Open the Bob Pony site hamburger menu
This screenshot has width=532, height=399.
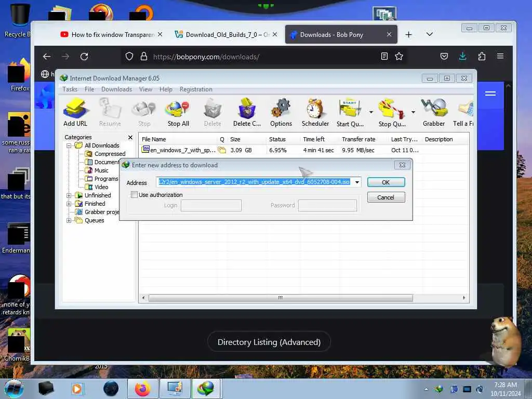(490, 94)
